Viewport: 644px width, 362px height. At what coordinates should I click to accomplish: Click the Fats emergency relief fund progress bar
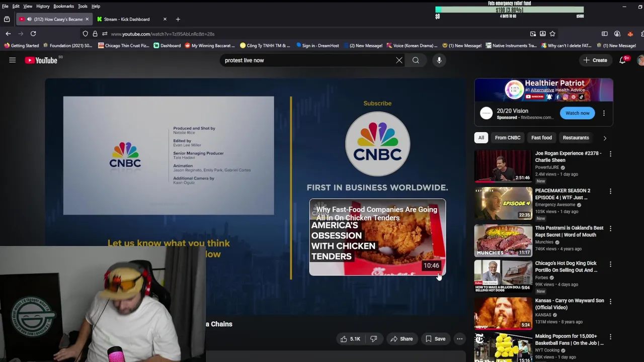tap(509, 10)
